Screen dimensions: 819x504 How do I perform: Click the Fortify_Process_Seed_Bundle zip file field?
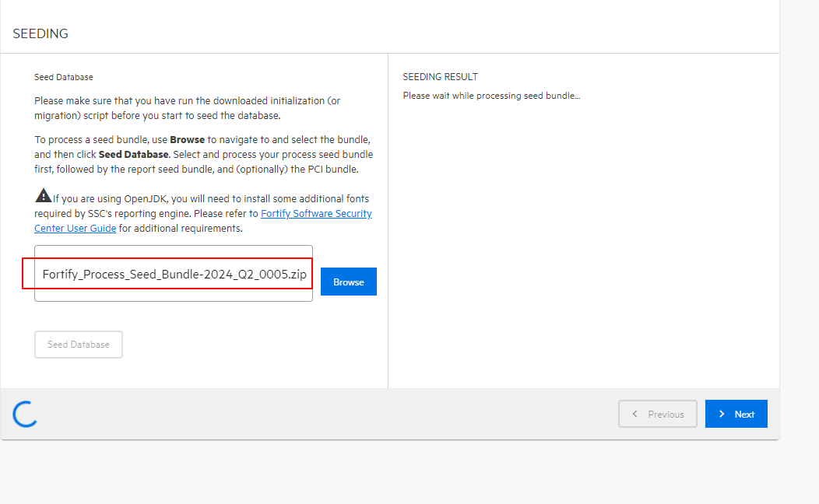point(174,275)
